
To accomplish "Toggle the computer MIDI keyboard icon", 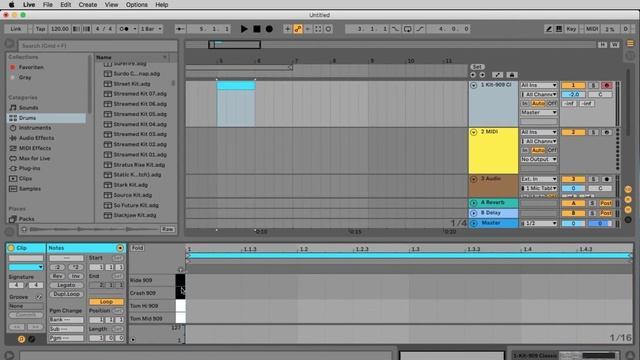I will point(559,29).
